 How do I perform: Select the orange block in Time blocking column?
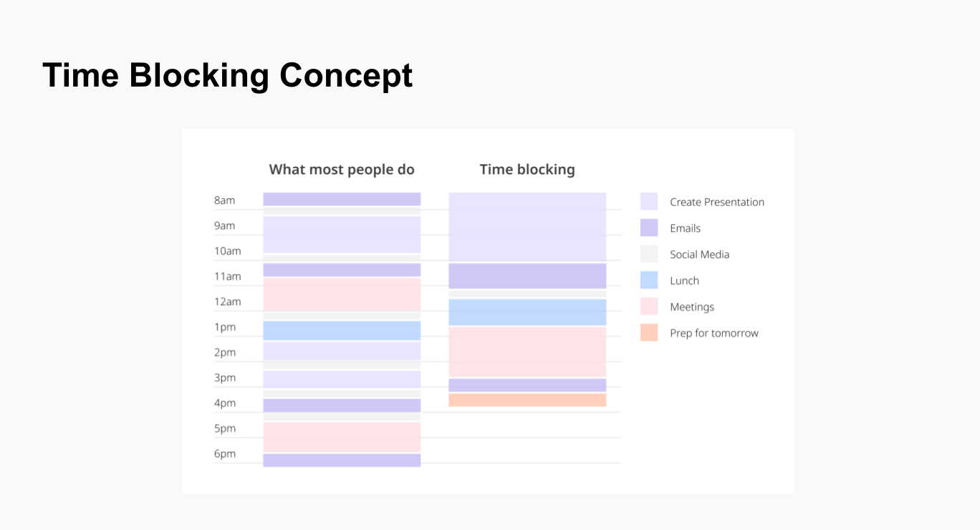pos(527,400)
